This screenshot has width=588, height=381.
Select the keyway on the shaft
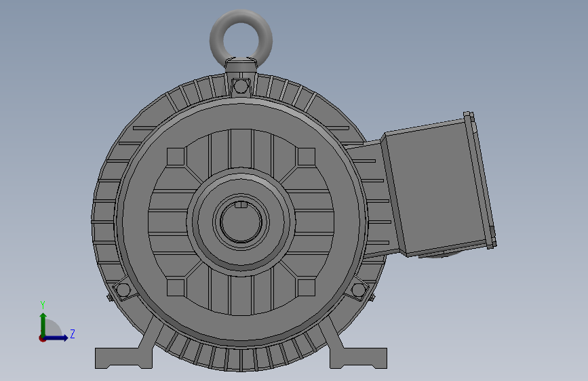click(x=241, y=204)
